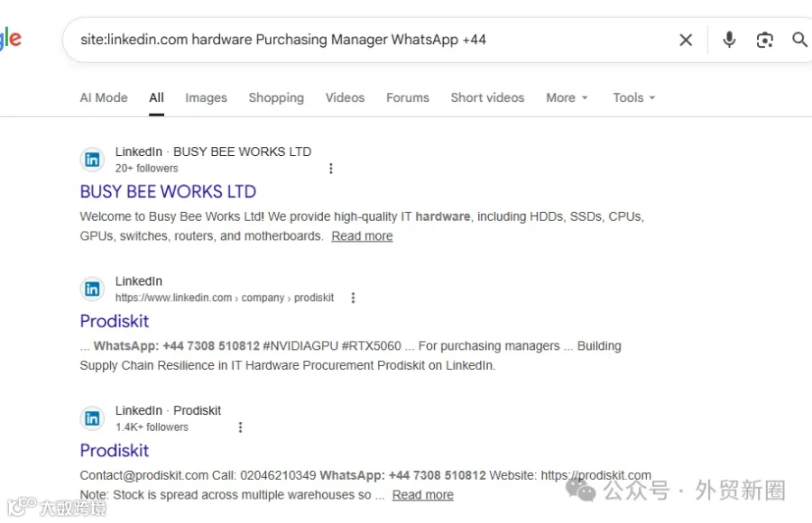Click 'Contact@prodiskit.com Call: 02046210349' snippet text
812x523 pixels.
coord(198,475)
